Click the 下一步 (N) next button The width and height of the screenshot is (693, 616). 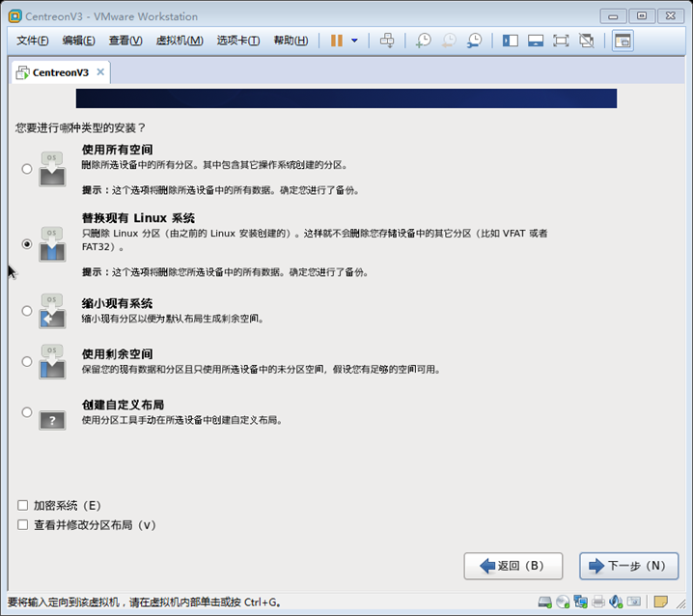(629, 566)
